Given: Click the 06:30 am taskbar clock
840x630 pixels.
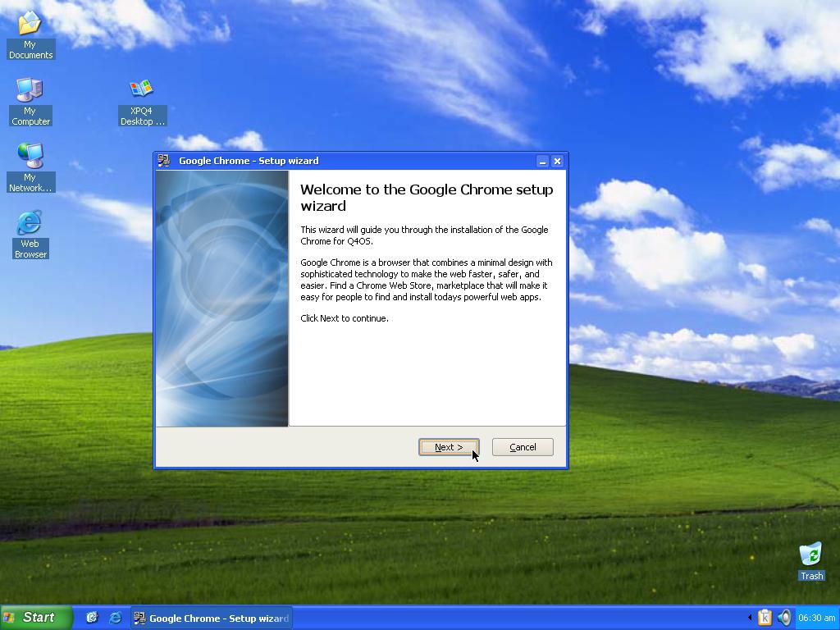Looking at the screenshot, I should point(816,618).
